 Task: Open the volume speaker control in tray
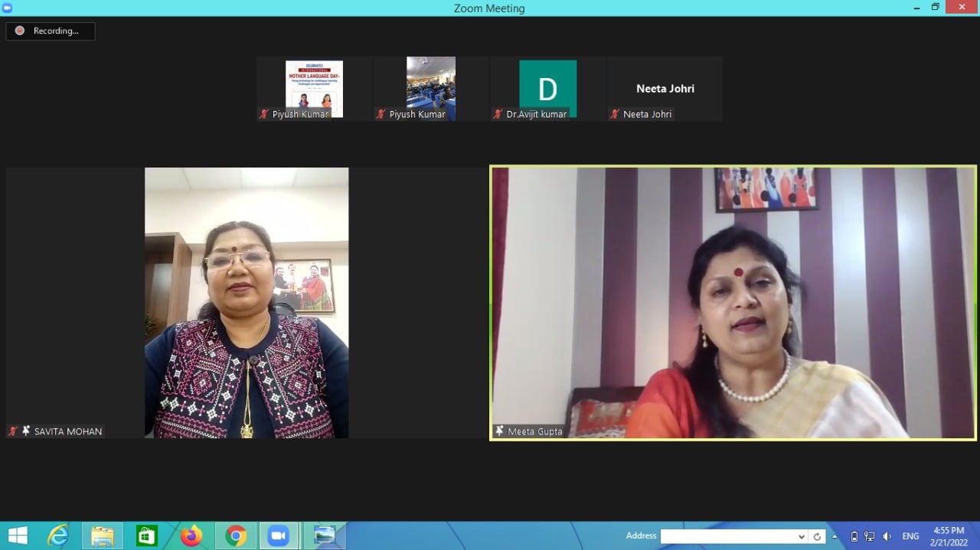[887, 536]
